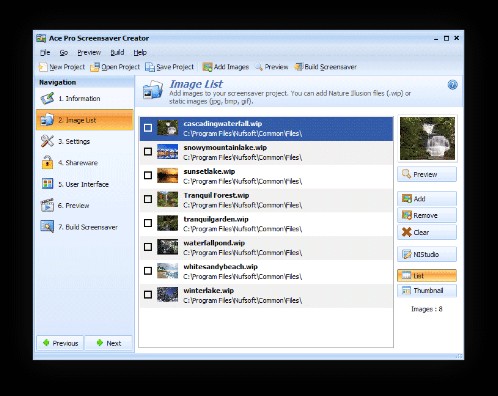Click the waterfall preview image
This screenshot has width=498, height=396.
427,138
